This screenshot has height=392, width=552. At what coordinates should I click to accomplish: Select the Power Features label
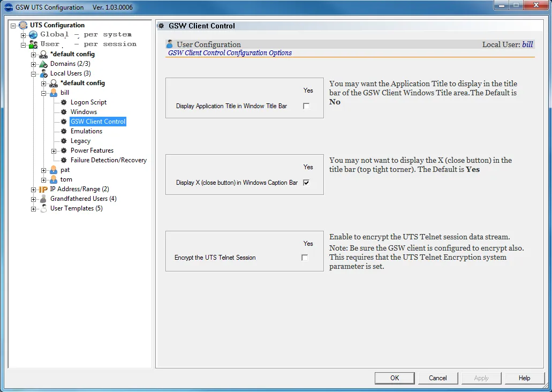[92, 150]
